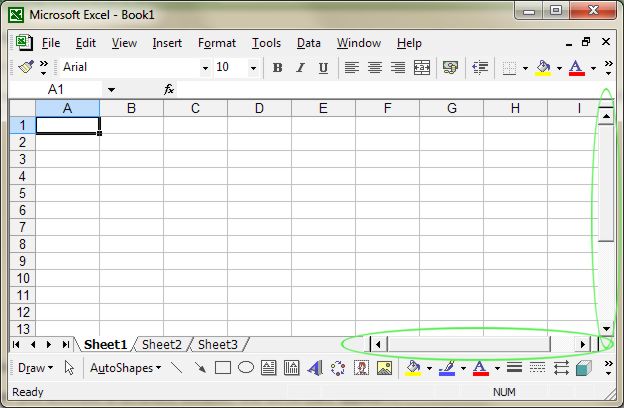Go to first sheet tab arrow
Screen dimensions: 624x408
click(x=16, y=345)
